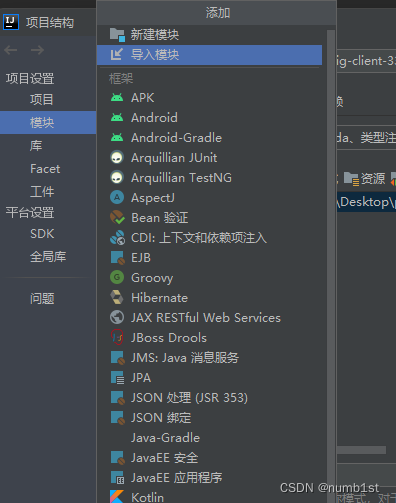The image size is (396, 503).
Task: Select APK framework entry
Action: point(209,98)
